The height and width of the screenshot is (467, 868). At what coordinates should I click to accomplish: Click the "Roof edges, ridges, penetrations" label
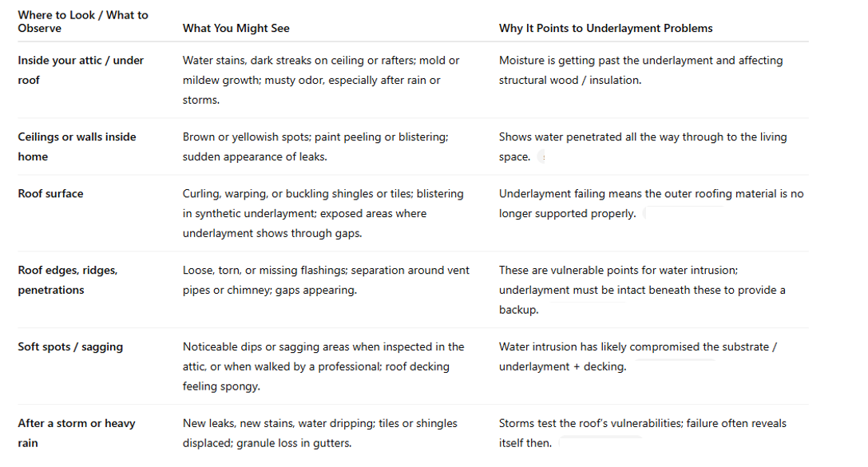[x=68, y=280]
